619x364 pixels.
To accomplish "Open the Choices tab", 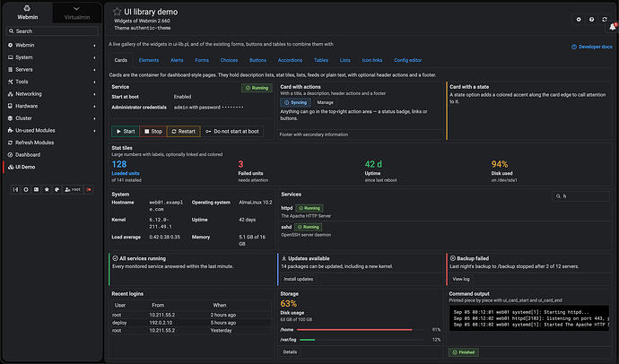I will point(229,60).
